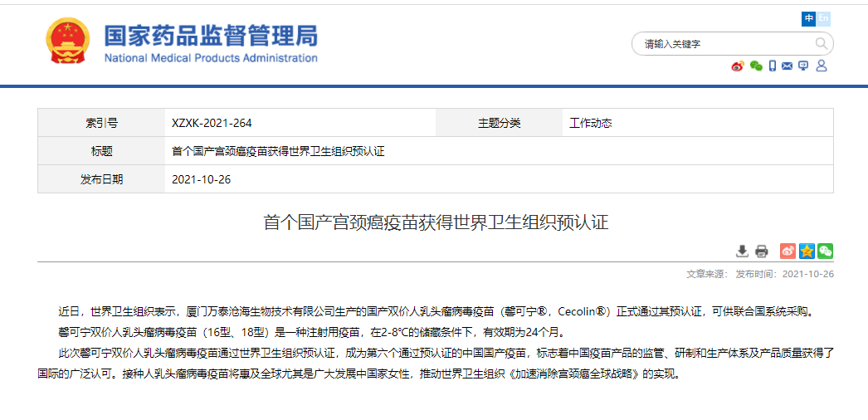868x420 pixels.
Task: Switch language to 中 (Chinese)
Action: point(809,19)
